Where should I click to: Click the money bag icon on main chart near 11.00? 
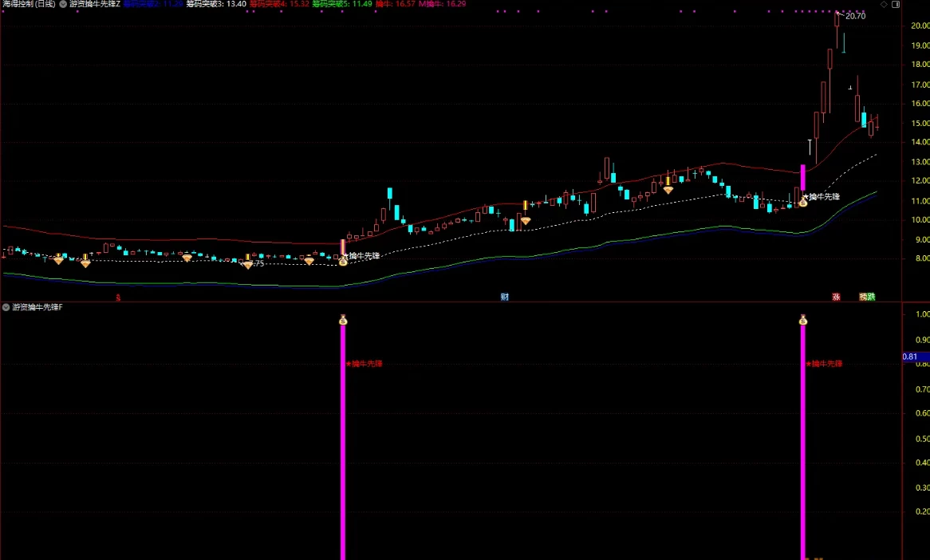(803, 203)
